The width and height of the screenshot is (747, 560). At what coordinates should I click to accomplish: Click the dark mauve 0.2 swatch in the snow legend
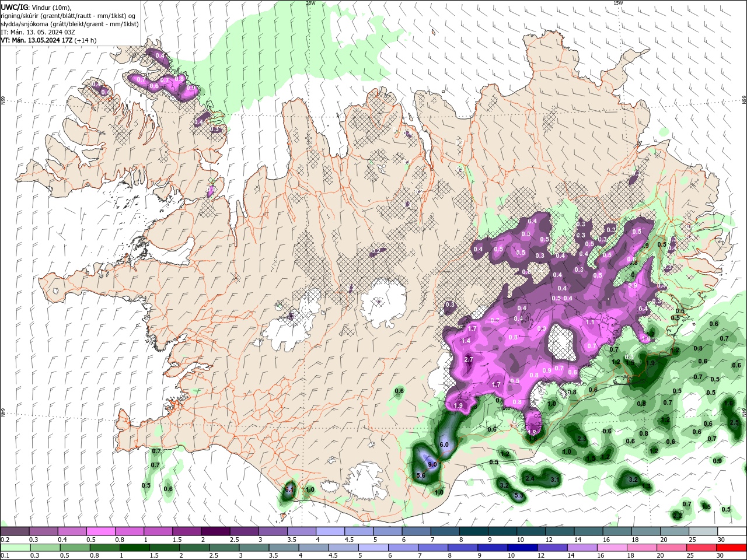coord(15,531)
